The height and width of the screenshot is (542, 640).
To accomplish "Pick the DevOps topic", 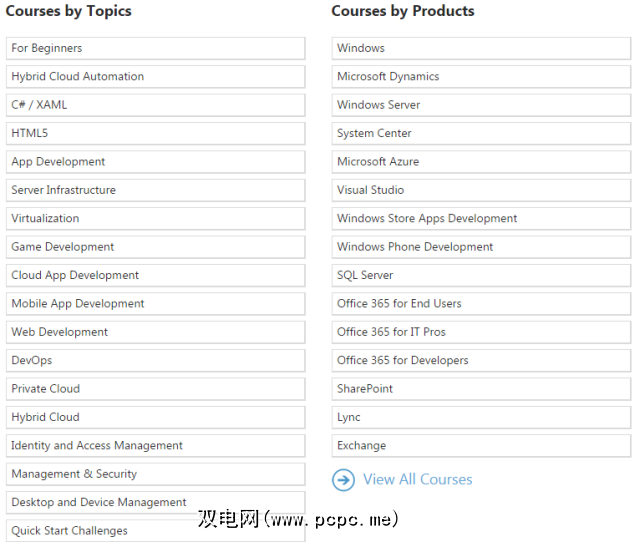I will tap(155, 360).
